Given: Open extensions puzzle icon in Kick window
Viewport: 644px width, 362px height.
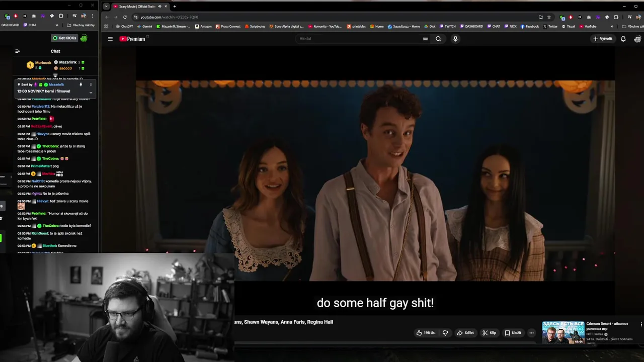Looking at the screenshot, I should click(61, 16).
